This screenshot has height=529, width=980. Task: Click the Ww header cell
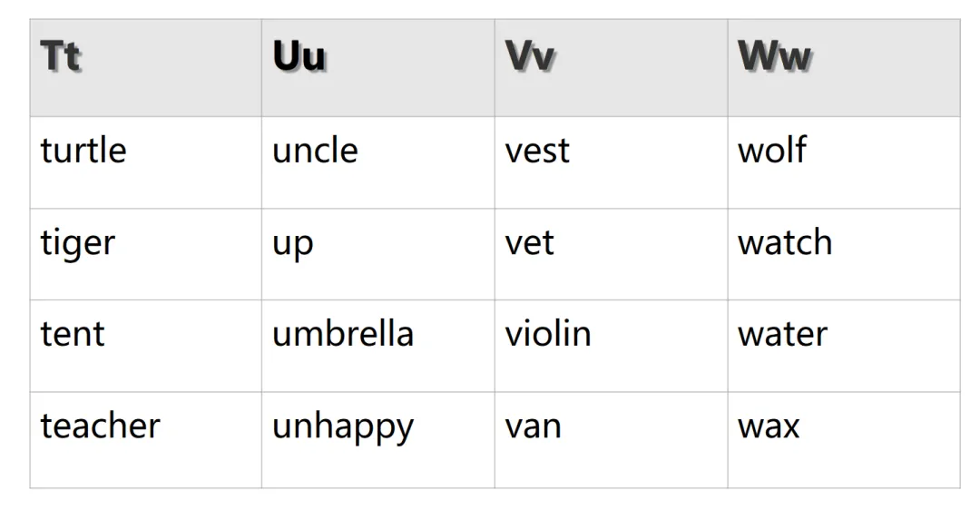pyautogui.click(x=845, y=67)
